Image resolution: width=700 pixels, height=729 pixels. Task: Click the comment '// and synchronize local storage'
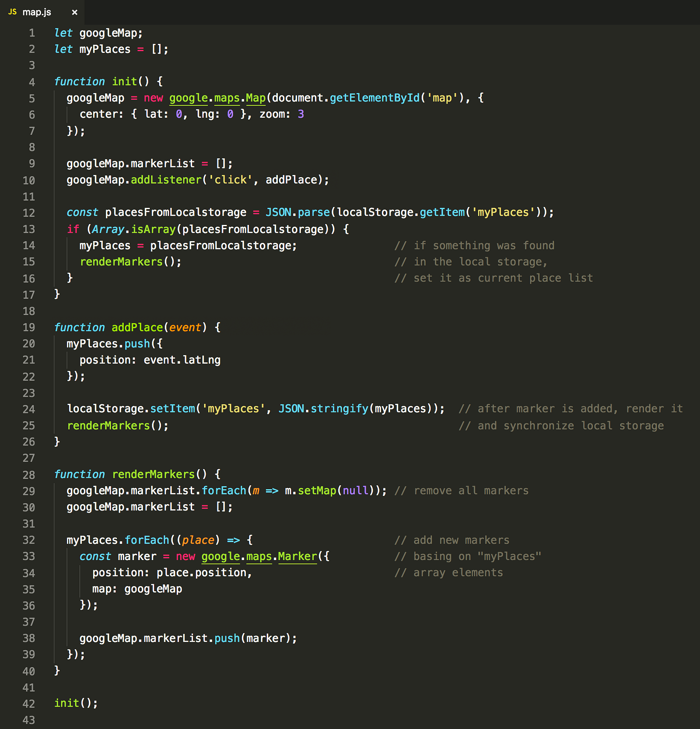(x=561, y=426)
